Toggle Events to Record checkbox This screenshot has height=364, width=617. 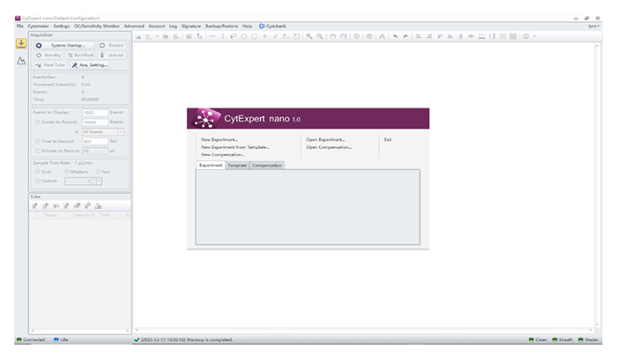point(38,122)
